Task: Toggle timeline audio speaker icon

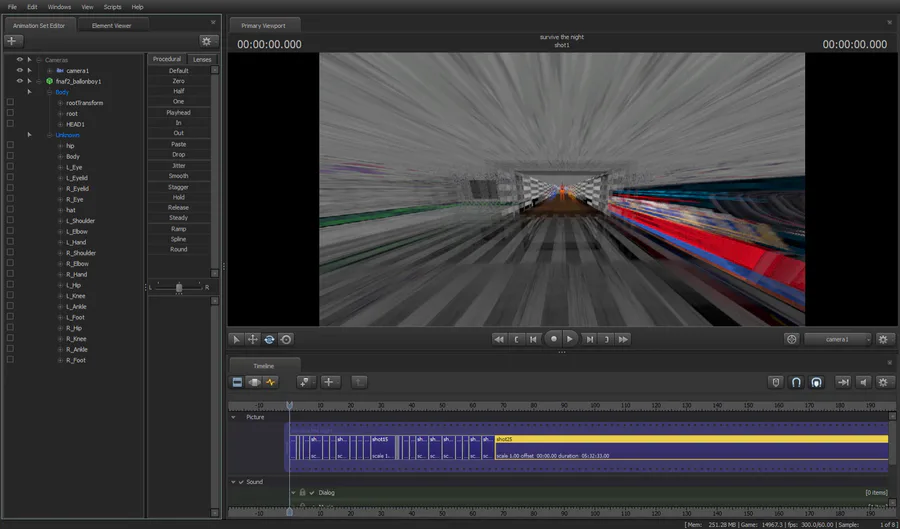Action: [863, 382]
